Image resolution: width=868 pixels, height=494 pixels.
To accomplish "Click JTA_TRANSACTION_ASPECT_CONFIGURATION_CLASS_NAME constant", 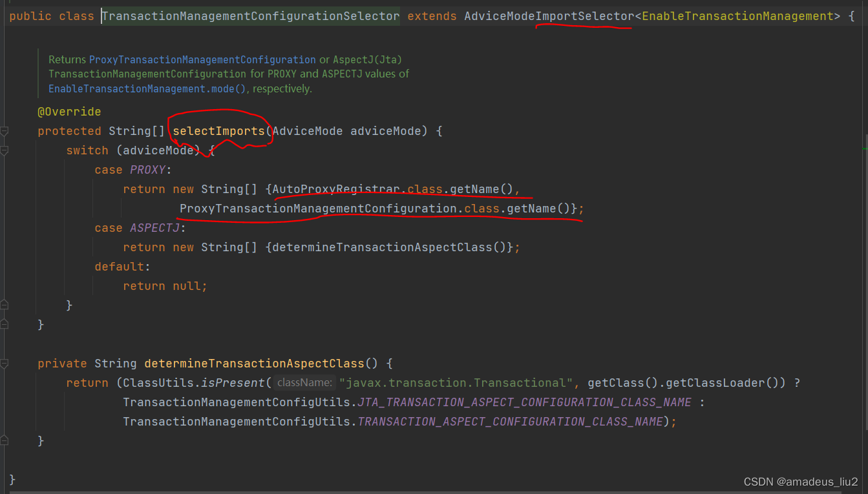I will tap(525, 402).
